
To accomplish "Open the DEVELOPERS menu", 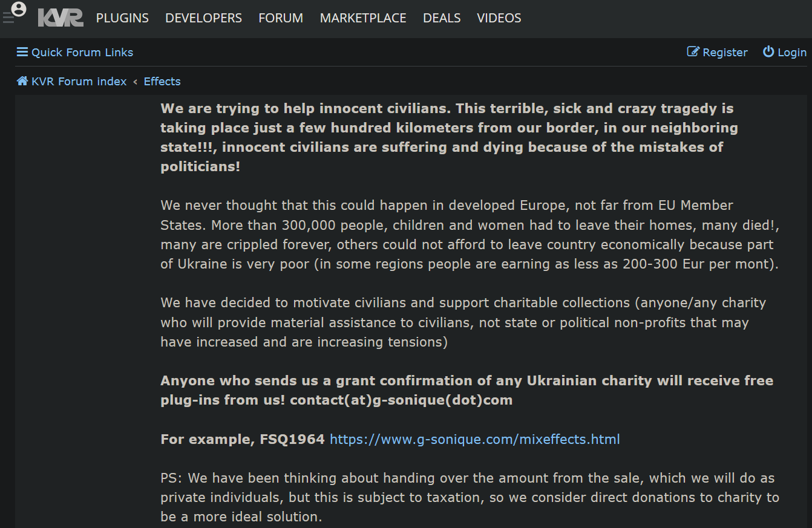I will point(204,18).
